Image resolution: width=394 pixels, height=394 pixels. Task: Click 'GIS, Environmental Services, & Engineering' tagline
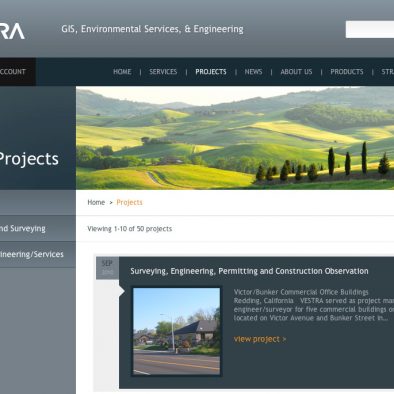pos(152,29)
